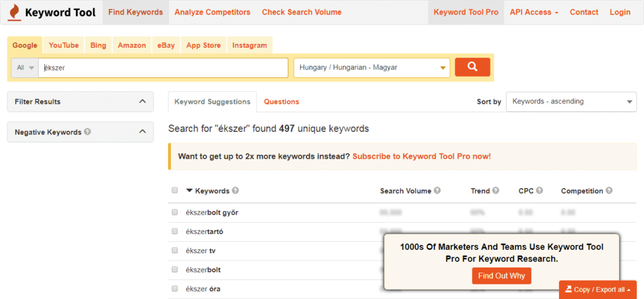This screenshot has width=644, height=299.
Task: Click help icon next to Negative Keywords
Action: point(87,132)
